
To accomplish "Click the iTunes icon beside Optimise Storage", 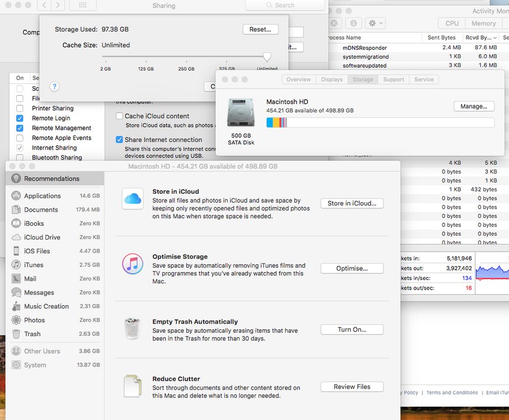I will (133, 264).
